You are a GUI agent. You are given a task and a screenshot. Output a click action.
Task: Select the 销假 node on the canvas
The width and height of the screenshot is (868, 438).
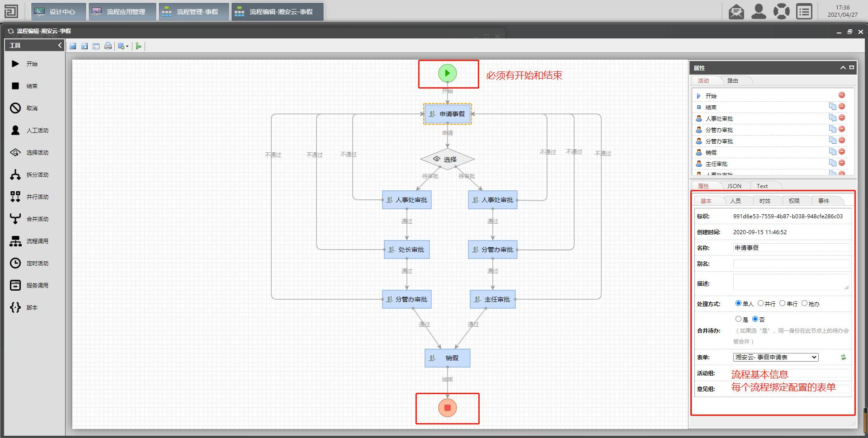pyautogui.click(x=448, y=358)
